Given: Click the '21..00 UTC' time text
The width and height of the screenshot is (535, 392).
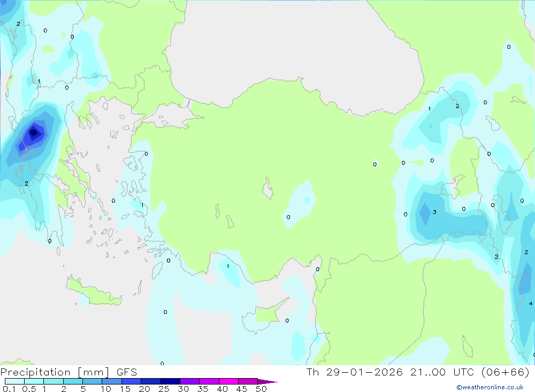Looking at the screenshot, I should (443, 372).
